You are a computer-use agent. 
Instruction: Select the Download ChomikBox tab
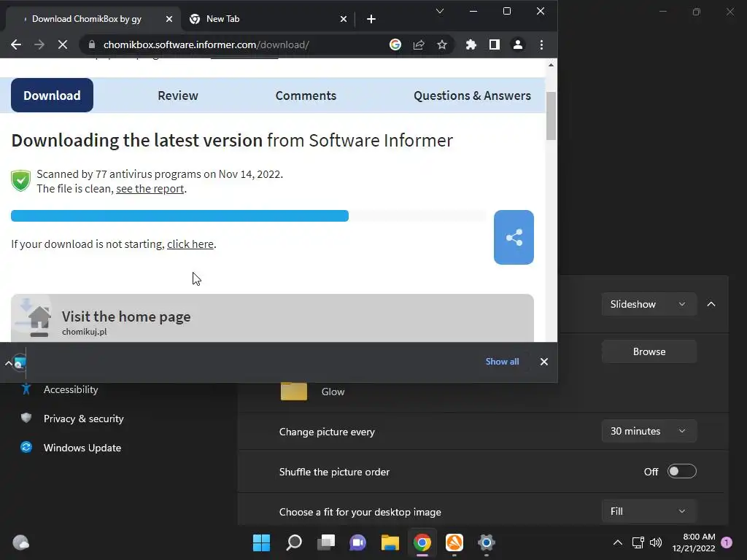point(93,19)
